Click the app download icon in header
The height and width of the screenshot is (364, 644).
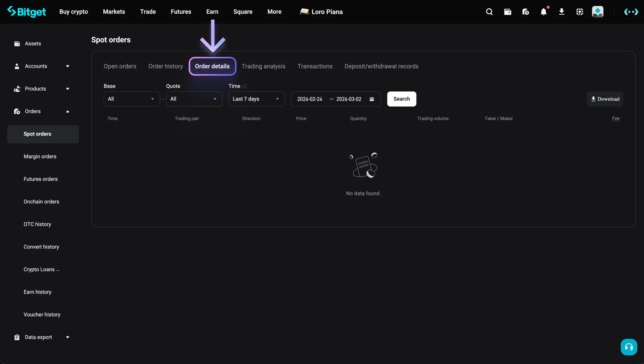[x=562, y=12]
